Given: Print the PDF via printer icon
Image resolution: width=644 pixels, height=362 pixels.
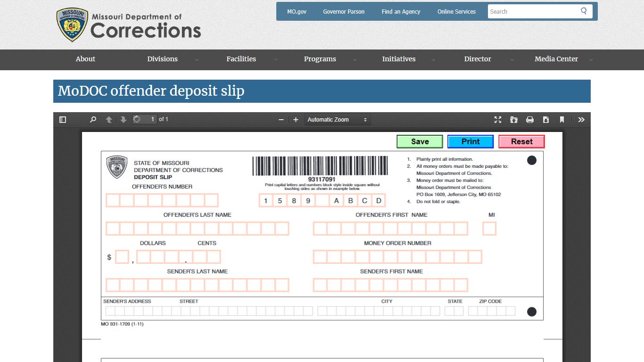Looking at the screenshot, I should [x=530, y=120].
